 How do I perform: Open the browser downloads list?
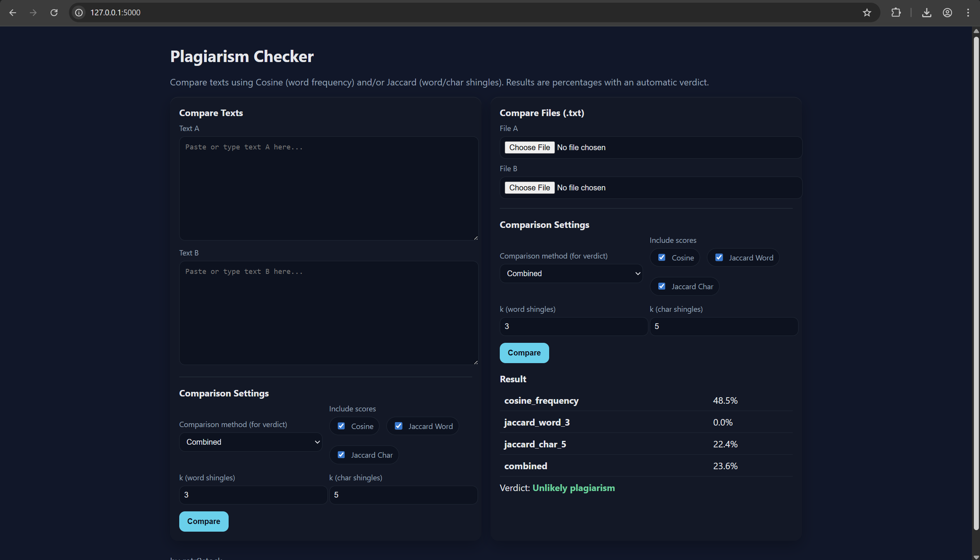[x=927, y=13]
